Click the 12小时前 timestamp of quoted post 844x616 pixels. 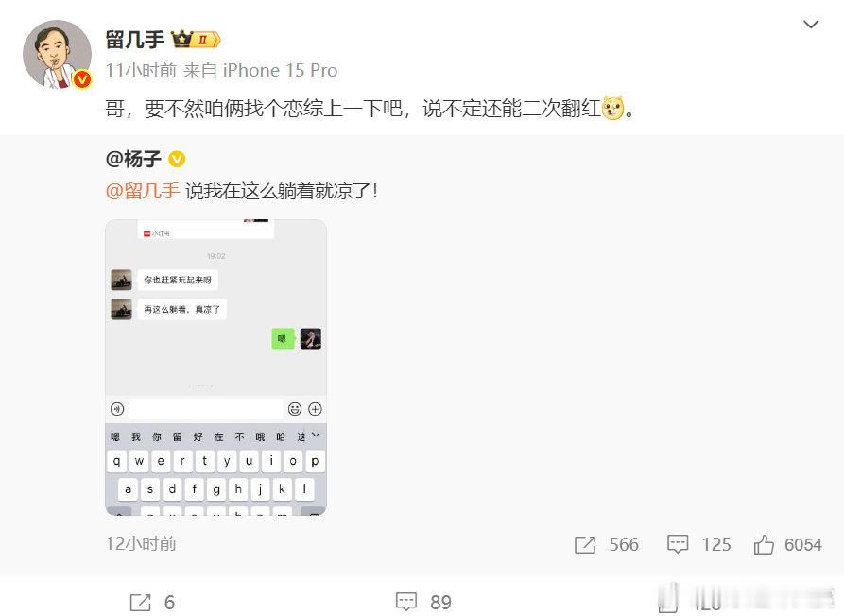141,543
